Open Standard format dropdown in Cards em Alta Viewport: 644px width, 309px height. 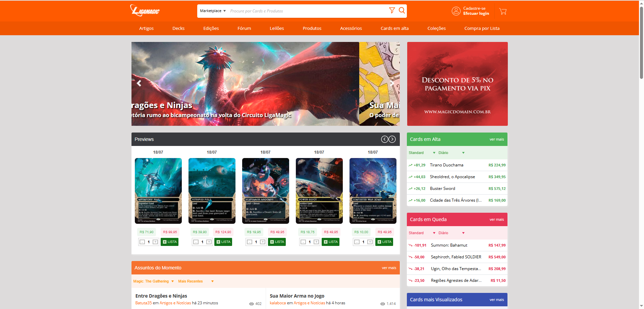coord(422,153)
